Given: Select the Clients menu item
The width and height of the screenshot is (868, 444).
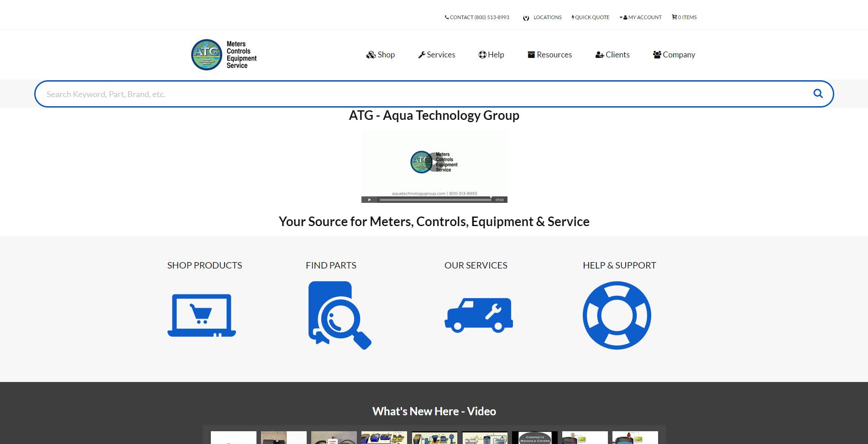Looking at the screenshot, I should pyautogui.click(x=612, y=54).
